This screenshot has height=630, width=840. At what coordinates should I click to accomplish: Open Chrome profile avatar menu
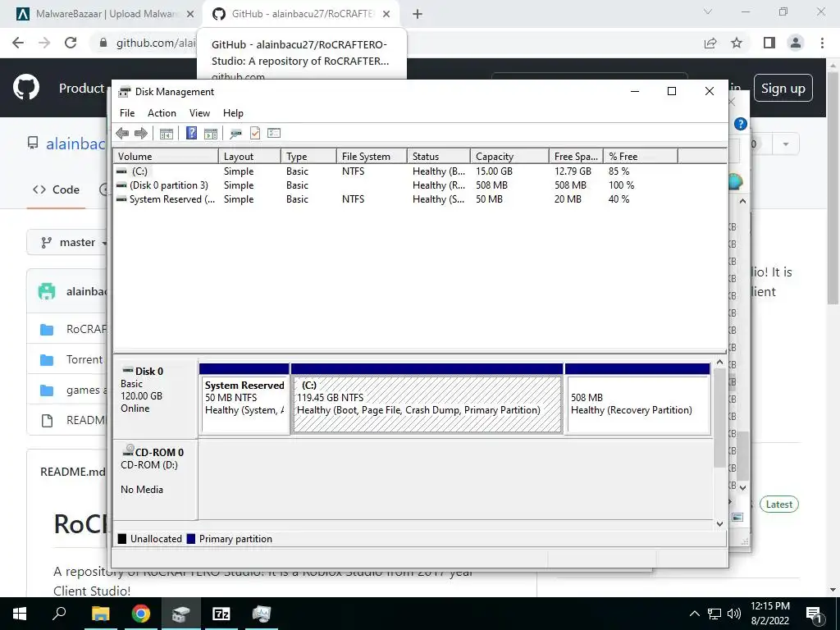coord(796,43)
